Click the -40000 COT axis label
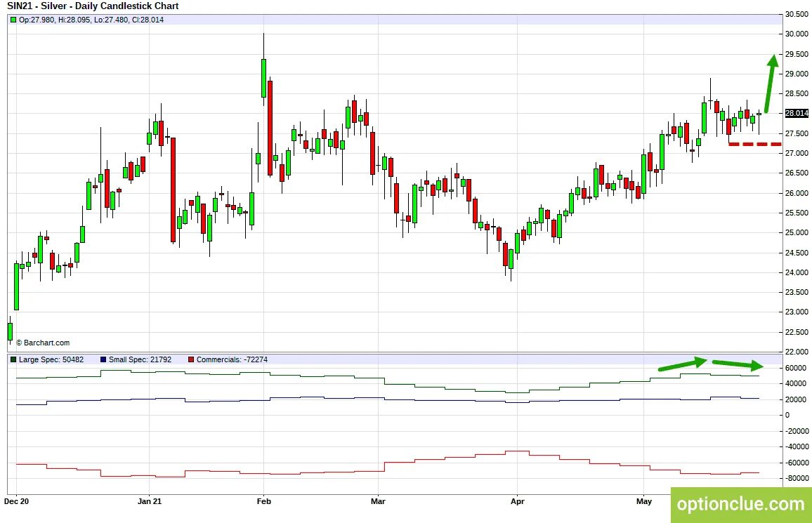 (x=797, y=446)
